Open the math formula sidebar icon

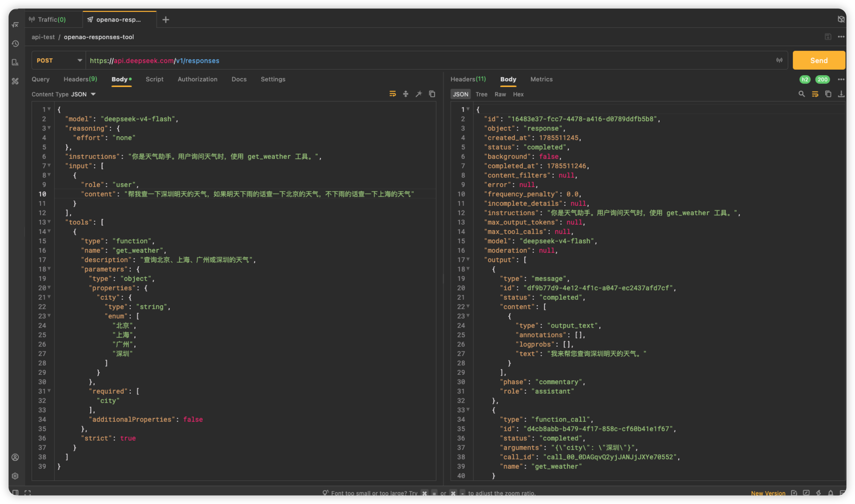(x=15, y=24)
